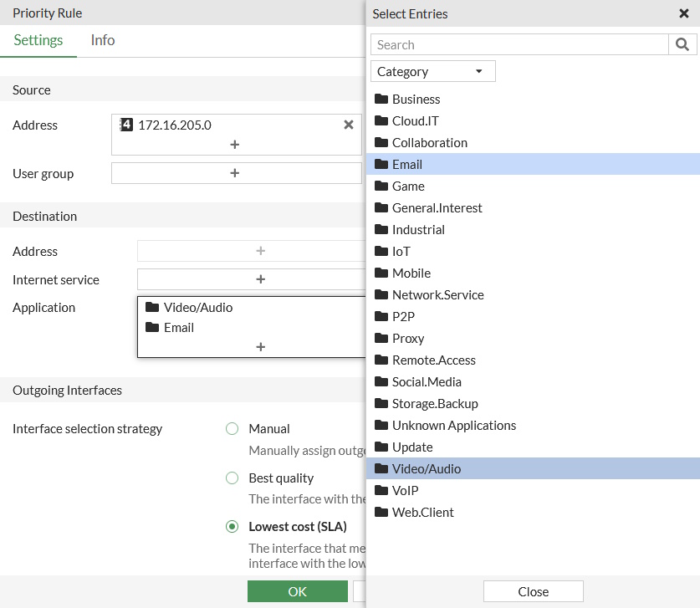Screen dimensions: 700x608
Task: Add another Application entry with plus
Action: click(260, 346)
